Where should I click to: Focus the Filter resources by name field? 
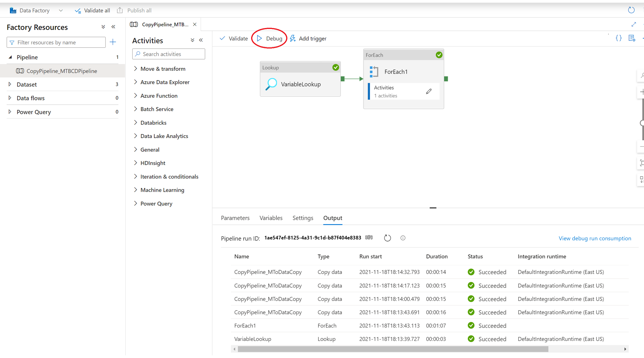click(x=56, y=42)
